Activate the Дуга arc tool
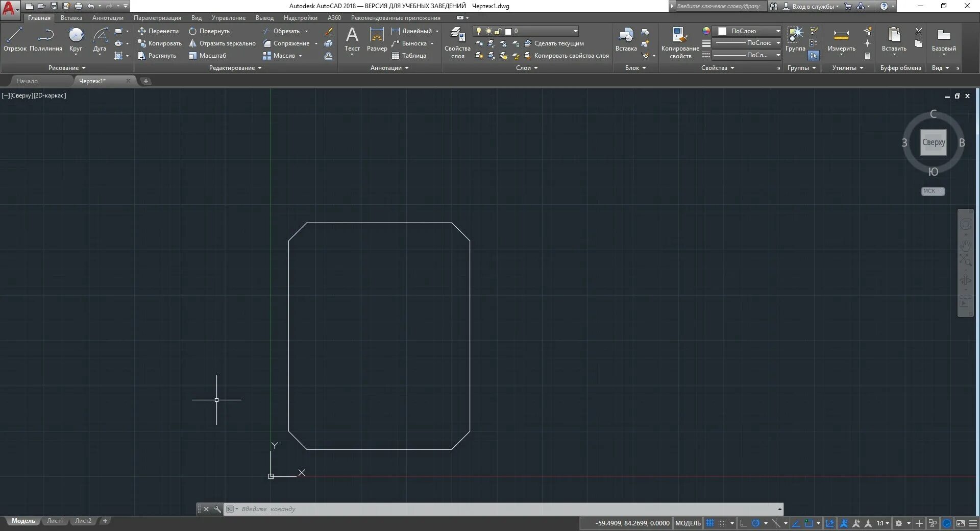Image resolution: width=980 pixels, height=531 pixels. [x=100, y=39]
